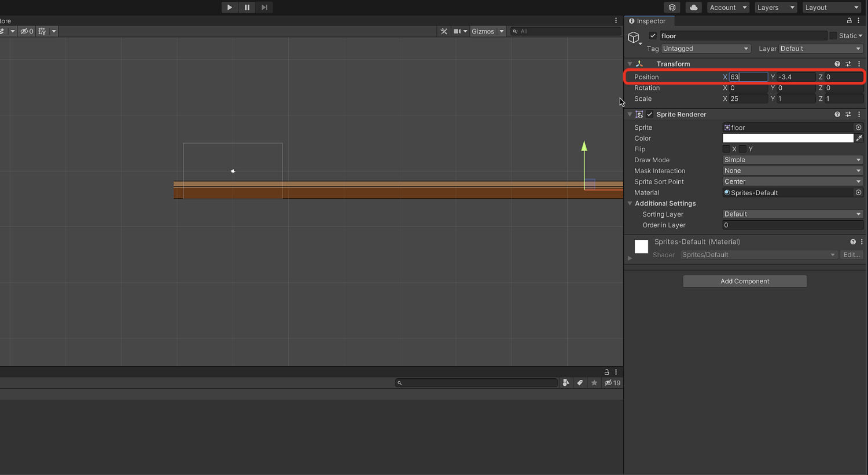Click the Sprite floor object field
Screen dimensions: 868x475
788,127
